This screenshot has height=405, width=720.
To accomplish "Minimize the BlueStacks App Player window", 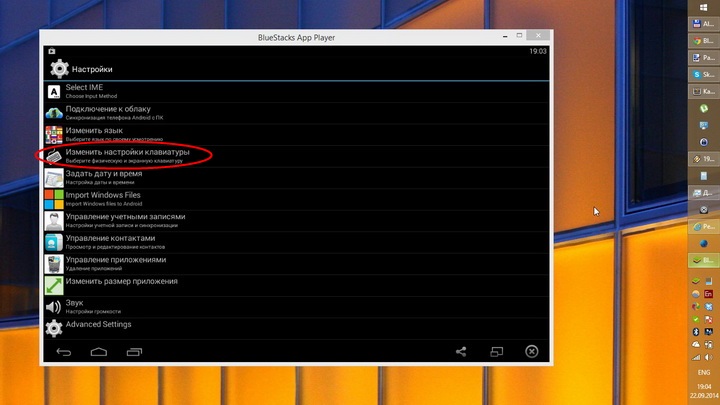I will click(505, 35).
